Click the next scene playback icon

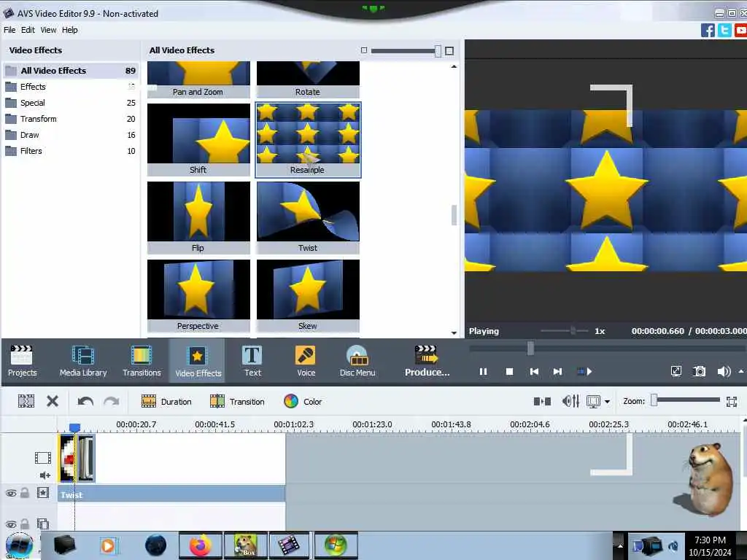pos(584,371)
